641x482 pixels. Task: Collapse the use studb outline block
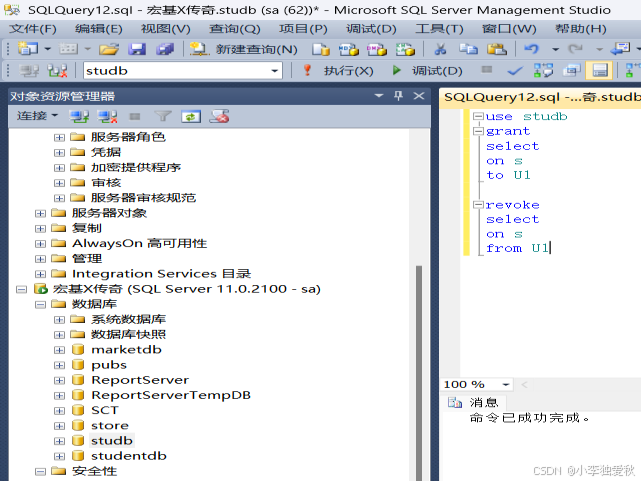pos(478,116)
